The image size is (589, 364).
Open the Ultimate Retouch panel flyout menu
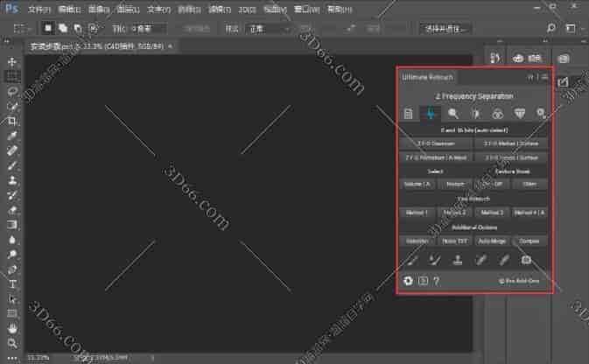click(544, 77)
